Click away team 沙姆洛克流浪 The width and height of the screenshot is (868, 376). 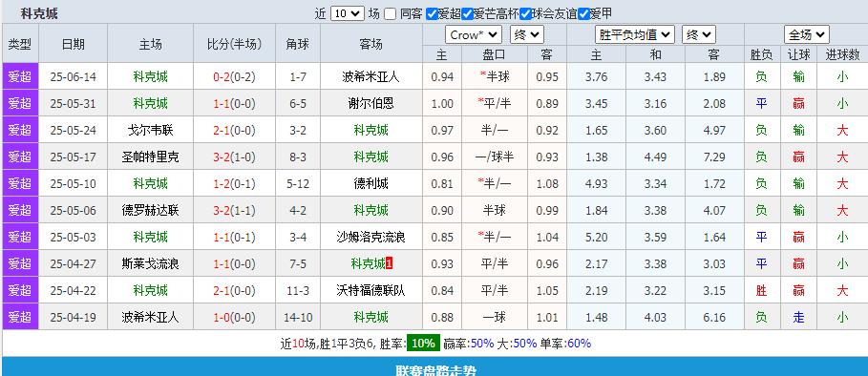(370, 238)
